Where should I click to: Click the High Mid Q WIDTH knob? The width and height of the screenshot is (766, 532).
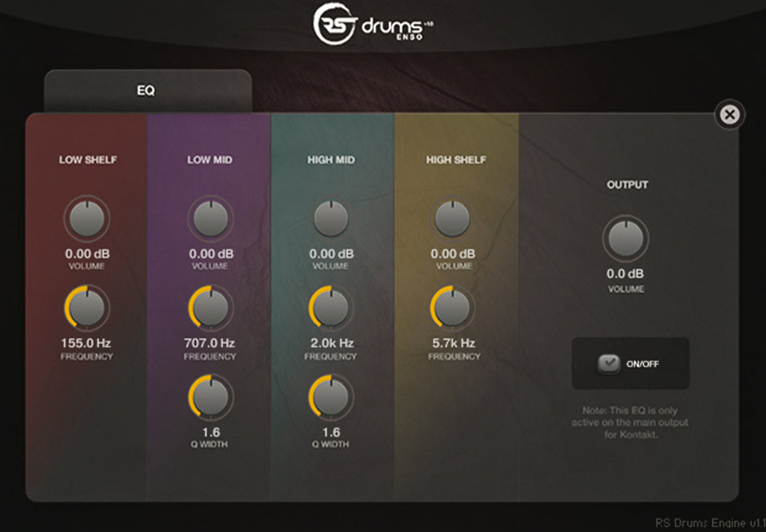(331, 397)
